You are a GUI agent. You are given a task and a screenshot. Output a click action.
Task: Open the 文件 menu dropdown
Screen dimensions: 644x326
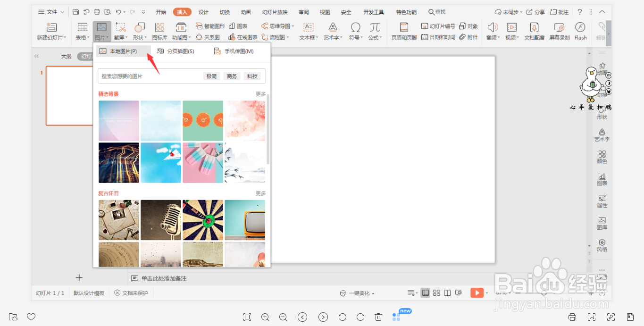tap(51, 12)
